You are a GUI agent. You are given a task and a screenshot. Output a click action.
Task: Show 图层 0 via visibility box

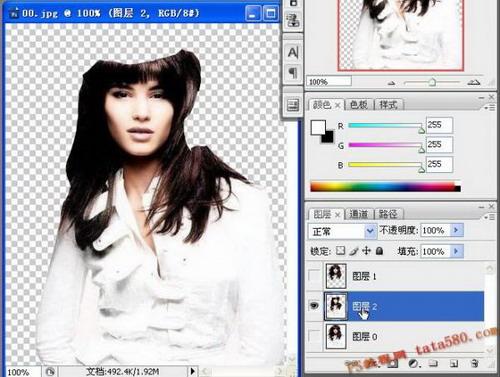click(x=314, y=336)
